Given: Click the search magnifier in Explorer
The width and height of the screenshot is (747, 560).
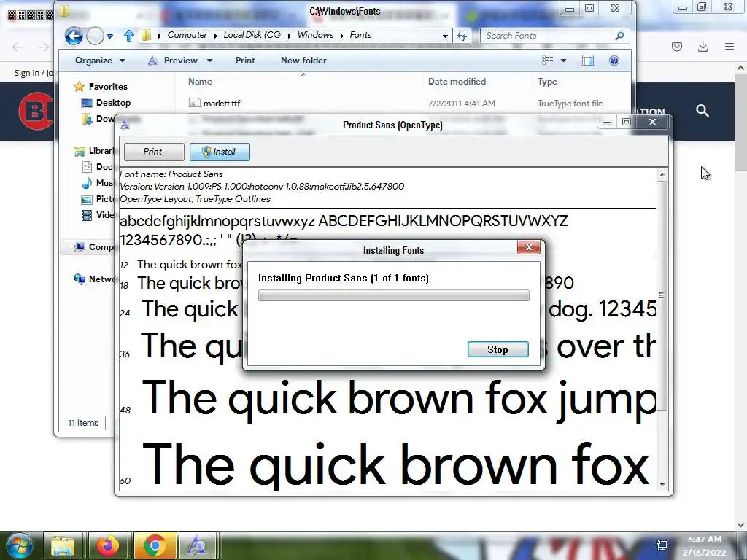Looking at the screenshot, I should [x=619, y=36].
